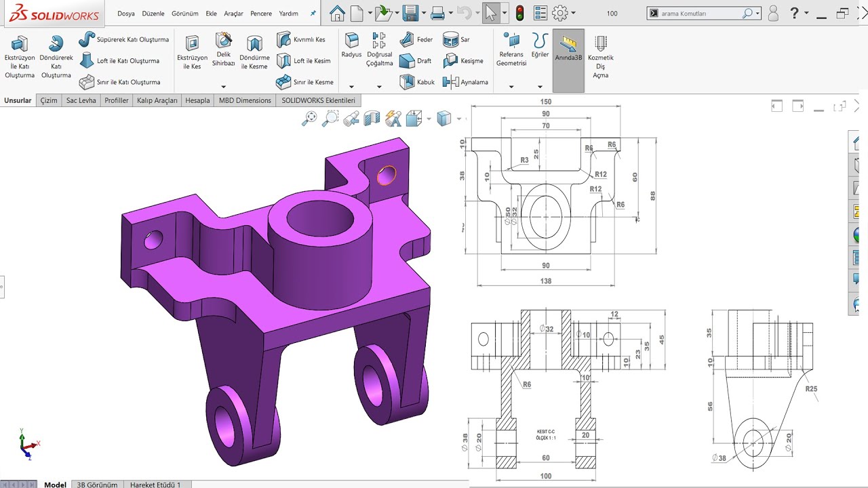Undo the last action
The height and width of the screenshot is (488, 868).
click(x=464, y=13)
